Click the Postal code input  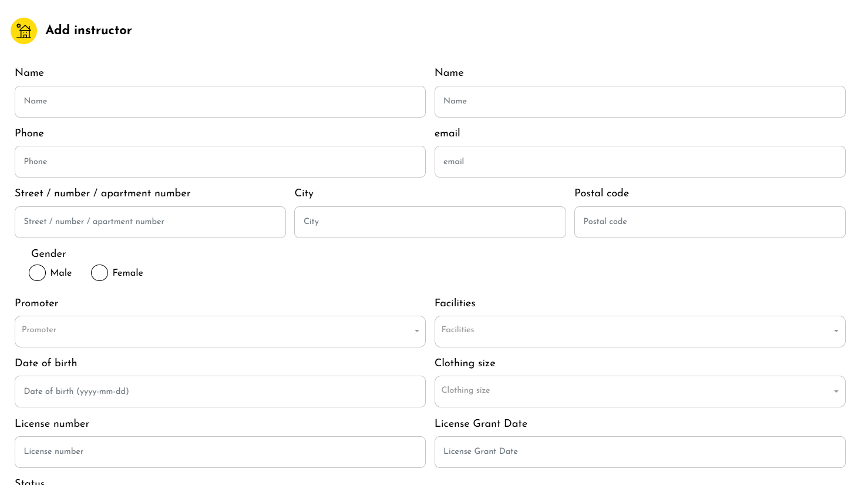point(709,222)
